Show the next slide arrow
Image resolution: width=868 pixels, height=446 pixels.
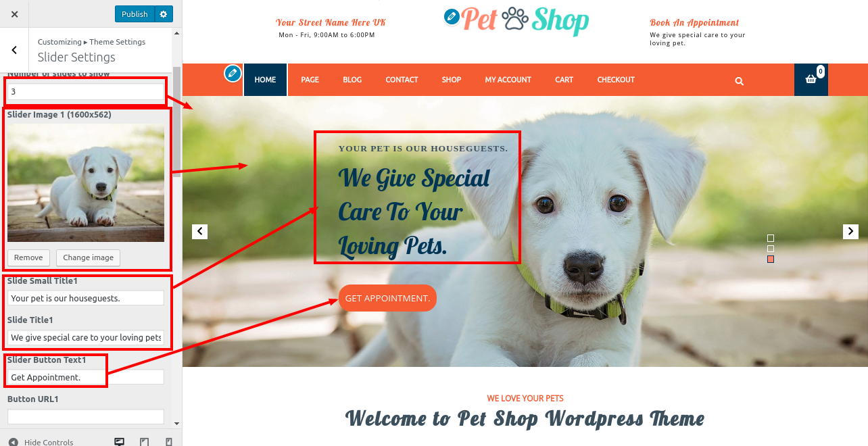(850, 231)
